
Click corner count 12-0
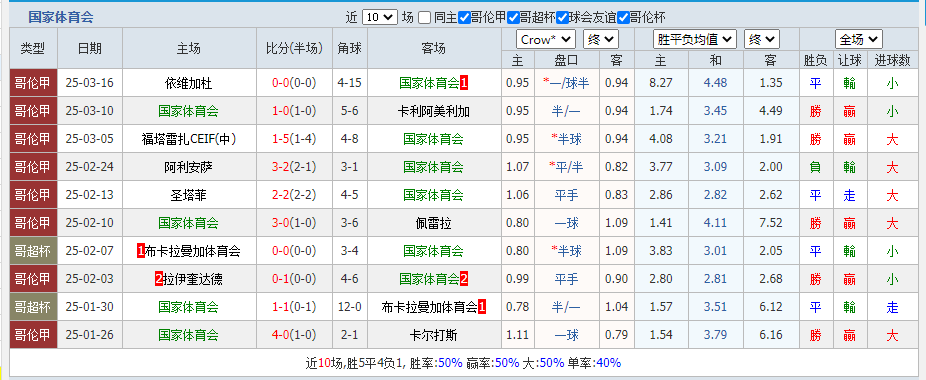(349, 307)
